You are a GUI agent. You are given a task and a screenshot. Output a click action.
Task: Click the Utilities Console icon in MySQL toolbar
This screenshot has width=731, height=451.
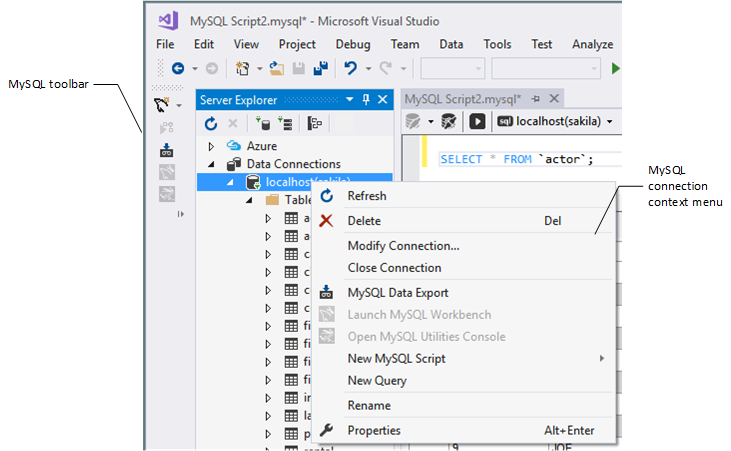[167, 194]
